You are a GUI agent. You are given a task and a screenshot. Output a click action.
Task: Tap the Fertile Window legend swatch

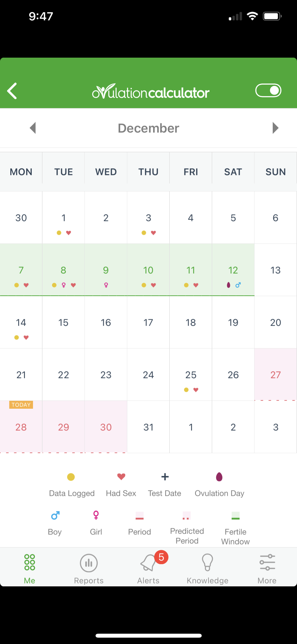[235, 516]
